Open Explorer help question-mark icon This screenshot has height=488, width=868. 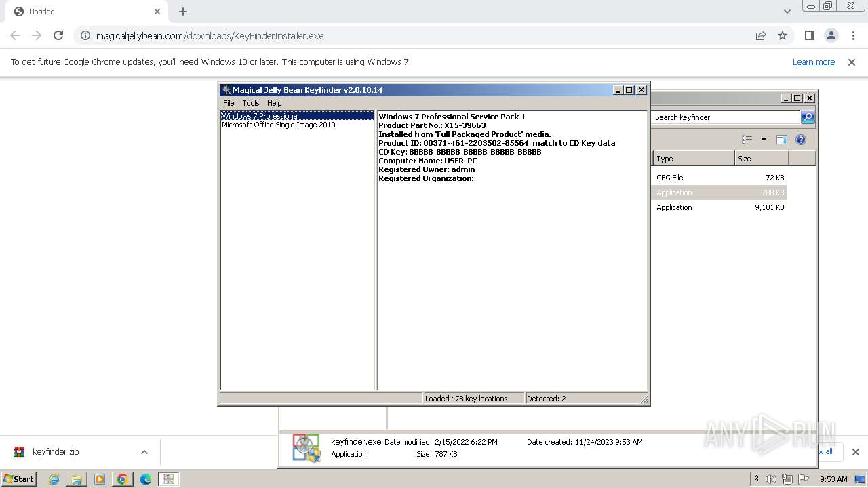[x=801, y=140]
